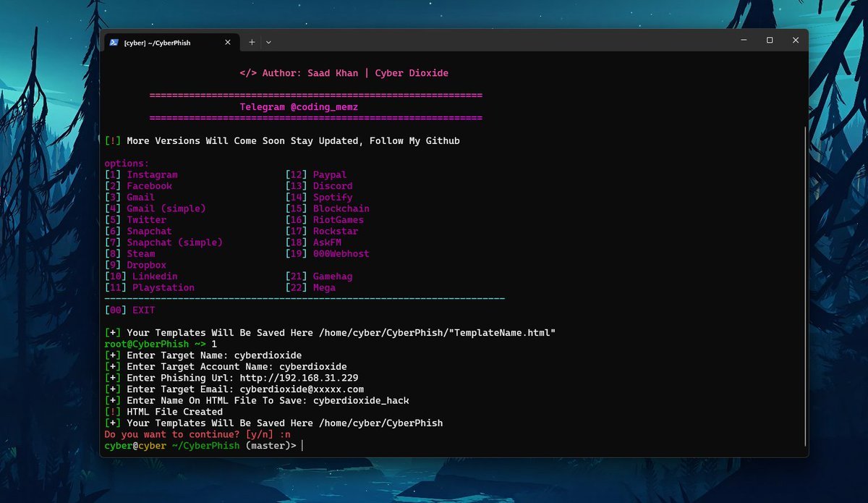This screenshot has height=503, width=868.
Task: Open a new terminal tab
Action: [x=252, y=43]
